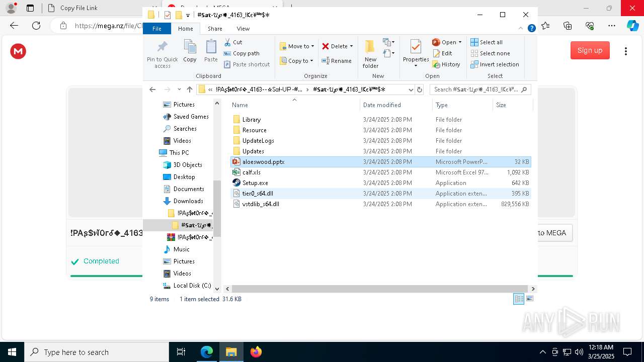Switch to the View ribbon tab

tap(243, 29)
